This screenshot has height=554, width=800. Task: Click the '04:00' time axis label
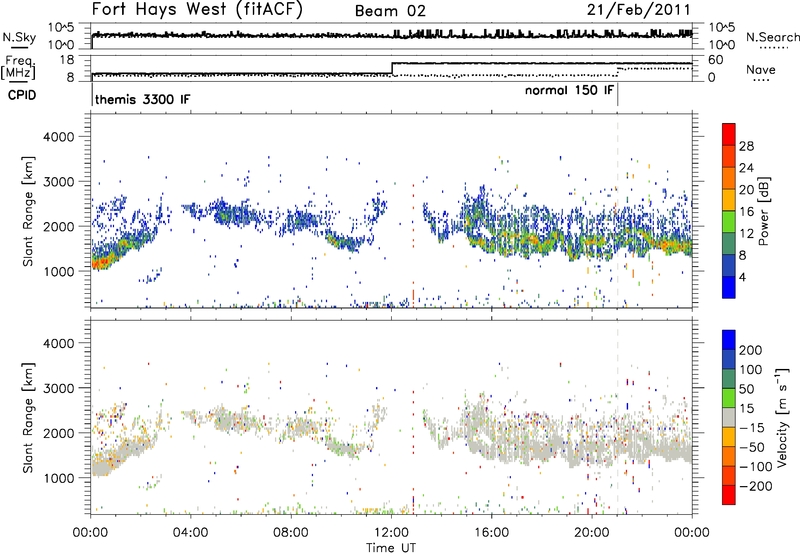coord(191,533)
